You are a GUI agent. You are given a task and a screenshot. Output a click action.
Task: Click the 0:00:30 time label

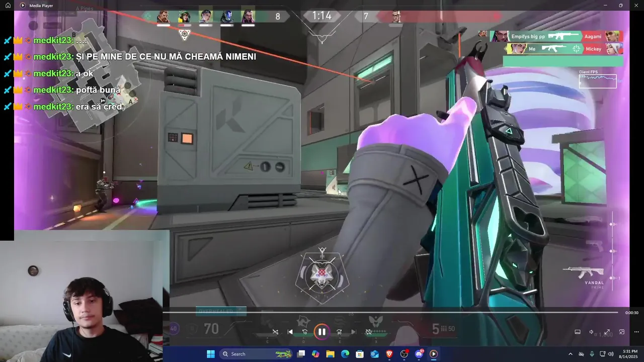point(631,313)
